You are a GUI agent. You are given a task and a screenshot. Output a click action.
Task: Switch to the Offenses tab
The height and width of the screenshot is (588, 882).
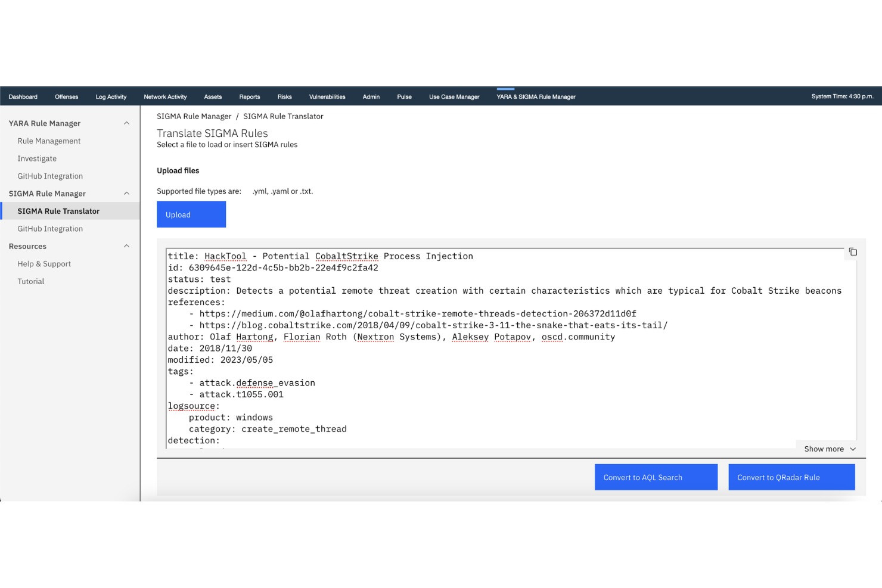click(66, 96)
